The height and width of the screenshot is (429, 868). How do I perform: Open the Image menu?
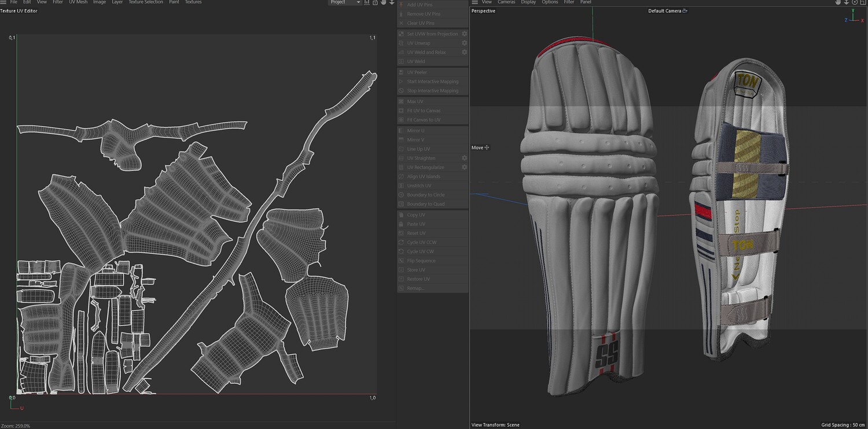click(x=100, y=2)
